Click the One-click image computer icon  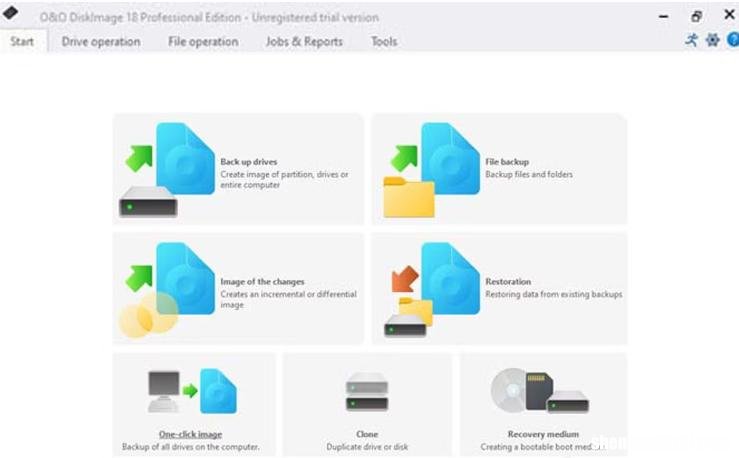[x=164, y=391]
